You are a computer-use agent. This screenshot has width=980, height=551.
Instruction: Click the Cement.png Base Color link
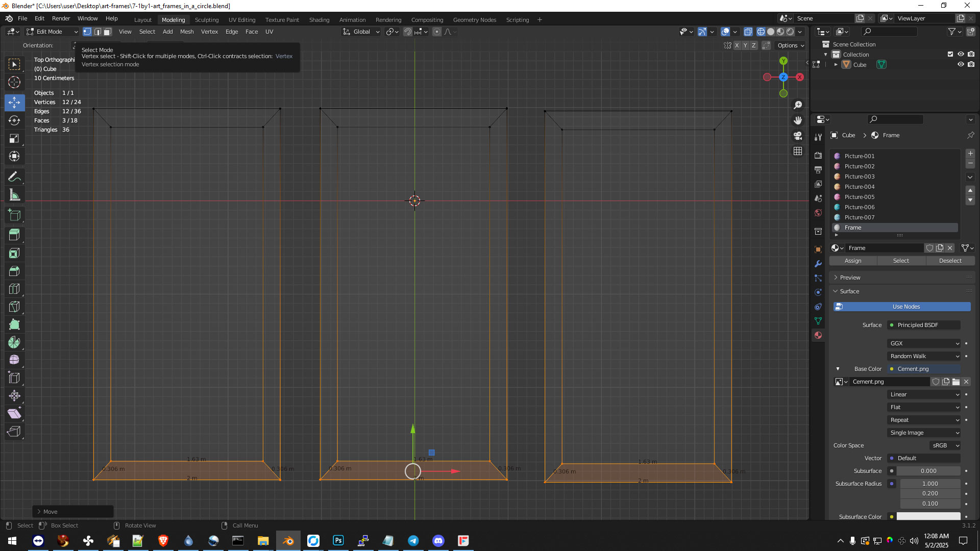(x=924, y=369)
